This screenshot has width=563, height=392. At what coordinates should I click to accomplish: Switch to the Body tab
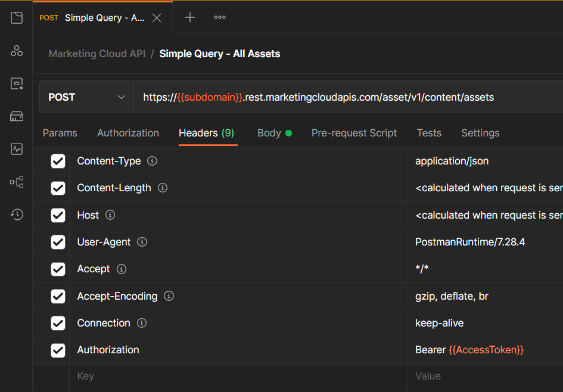270,133
